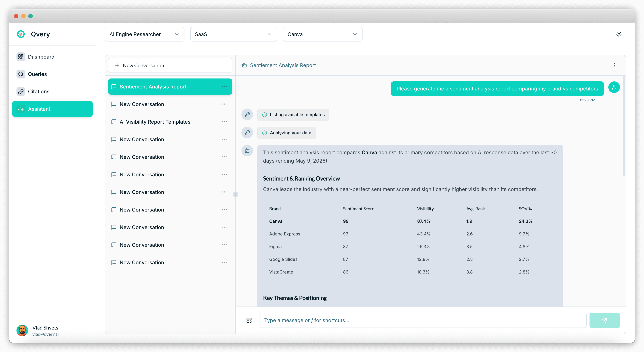Start a New Conversation with plus button
The height and width of the screenshot is (352, 644).
click(x=170, y=65)
